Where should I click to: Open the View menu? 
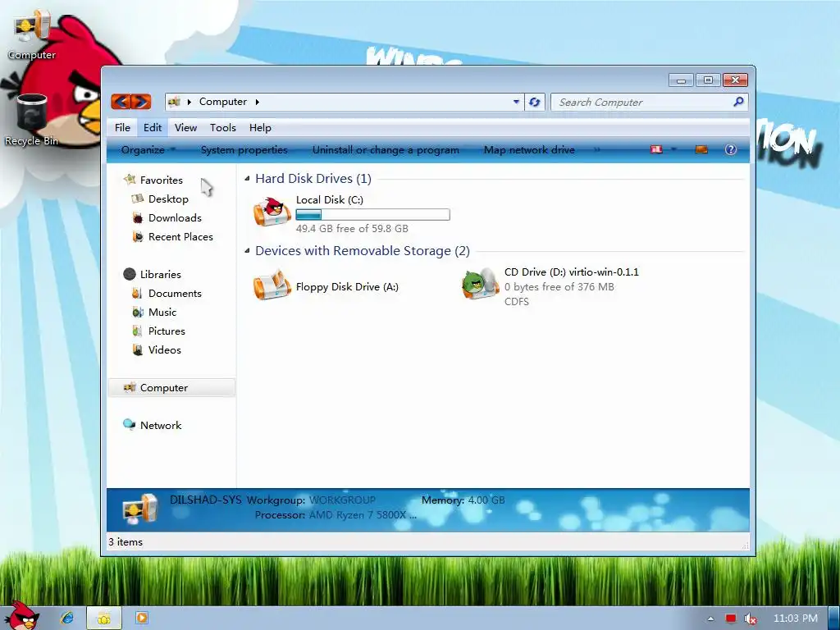[x=185, y=127]
